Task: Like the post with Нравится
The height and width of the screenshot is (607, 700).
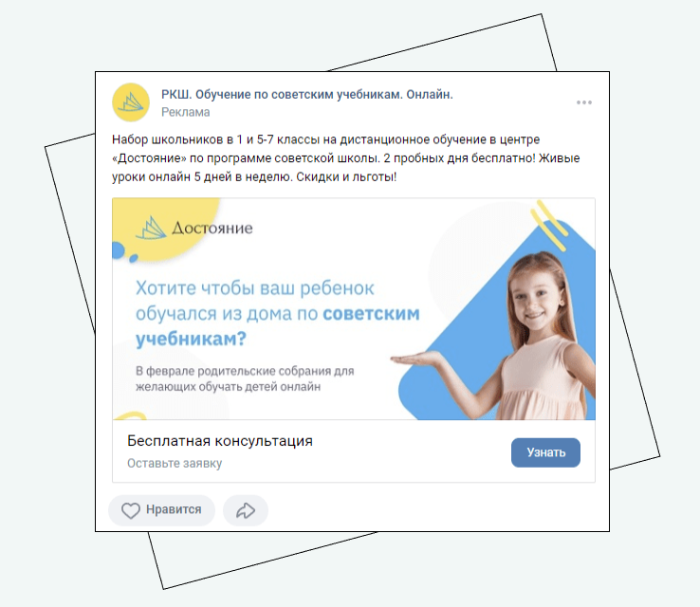Action: point(161,509)
